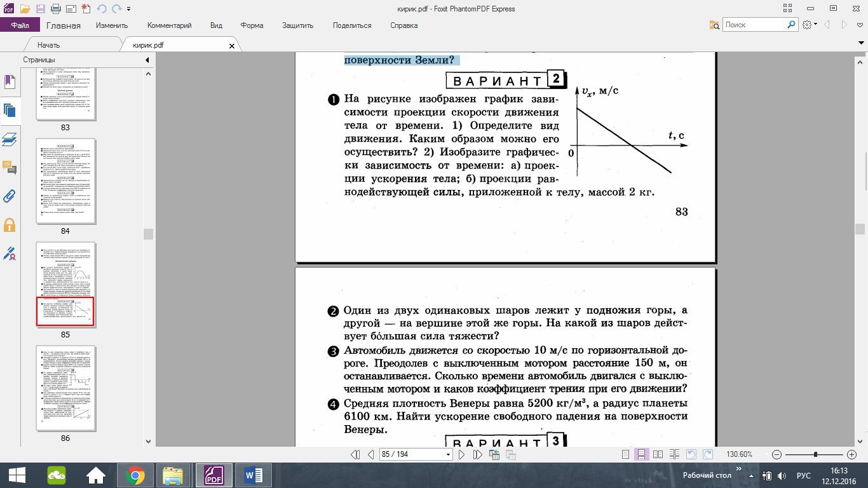The width and height of the screenshot is (868, 488).
Task: Go to the previous page
Action: click(x=370, y=454)
